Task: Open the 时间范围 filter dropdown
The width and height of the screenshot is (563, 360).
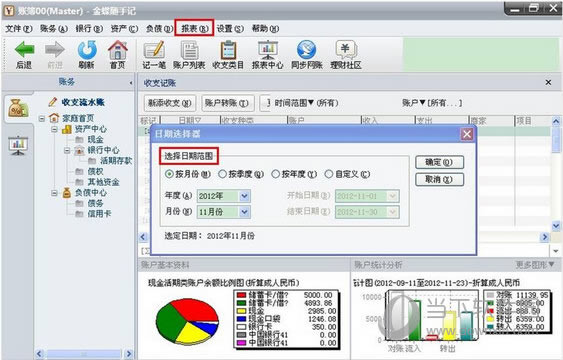Action: [x=307, y=103]
